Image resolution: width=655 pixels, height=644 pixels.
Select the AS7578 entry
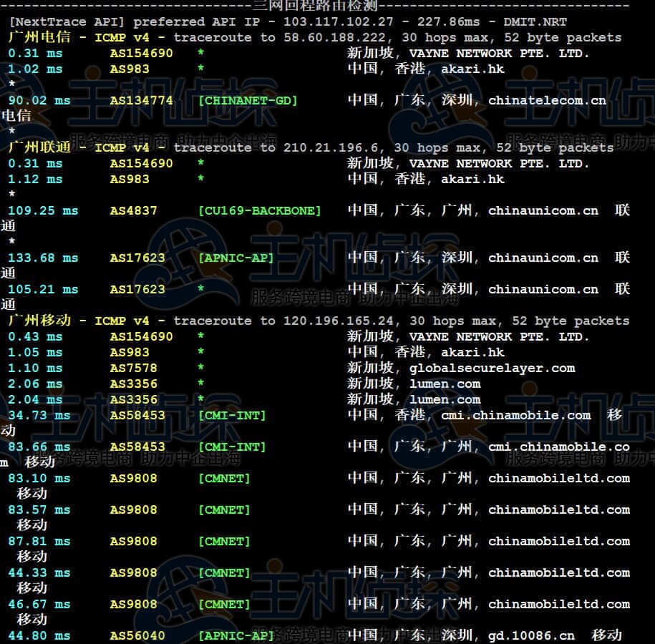click(133, 368)
